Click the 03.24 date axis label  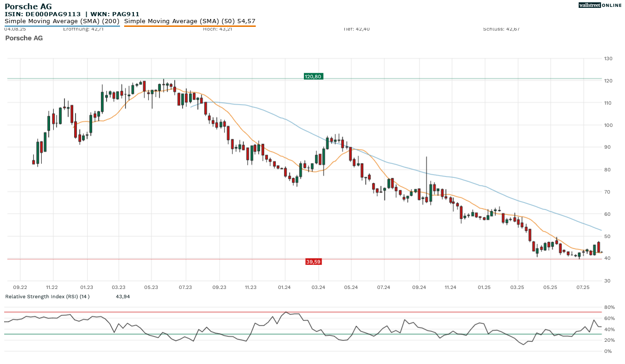318,288
